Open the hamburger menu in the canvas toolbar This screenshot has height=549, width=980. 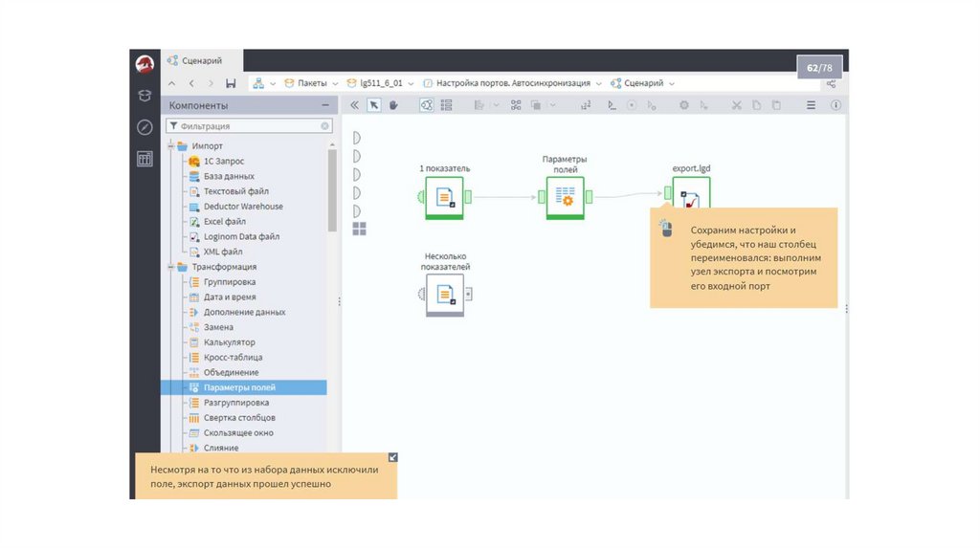[811, 105]
